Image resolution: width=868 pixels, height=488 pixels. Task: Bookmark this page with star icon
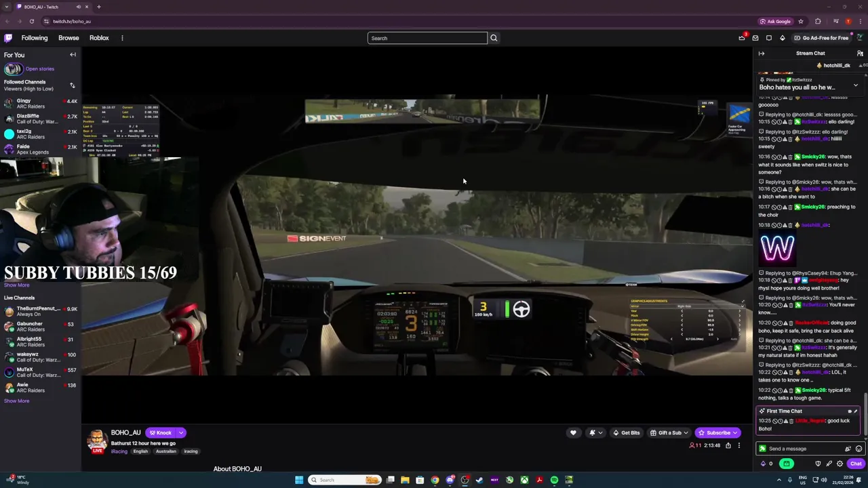pos(801,21)
